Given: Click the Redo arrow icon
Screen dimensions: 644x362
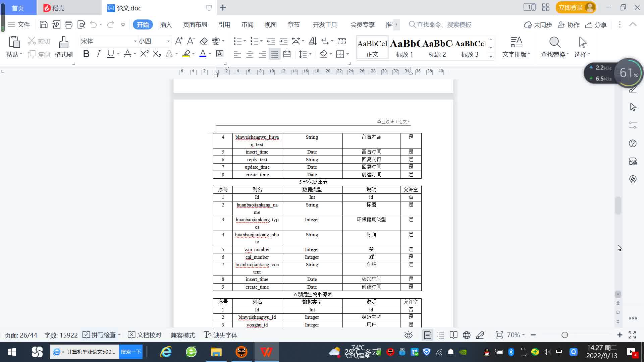Looking at the screenshot, I should coord(110,24).
